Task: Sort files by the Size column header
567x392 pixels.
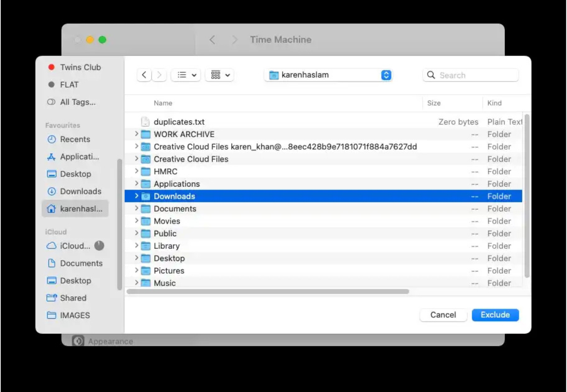Action: pos(434,103)
